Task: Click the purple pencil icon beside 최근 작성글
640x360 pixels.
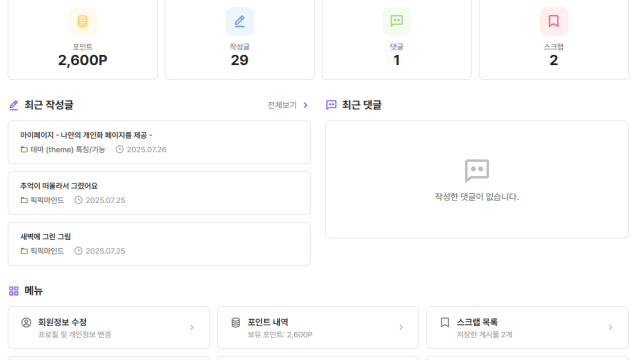Action: pos(13,105)
